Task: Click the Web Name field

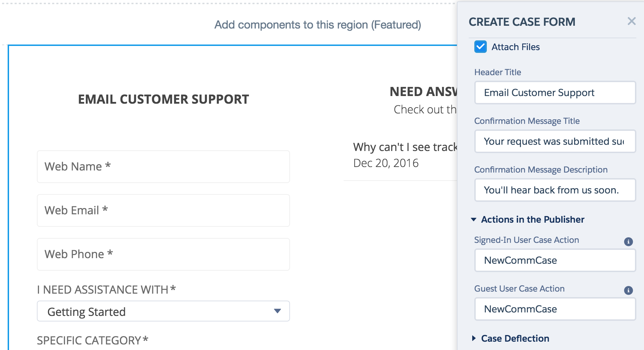Action: pos(163,167)
